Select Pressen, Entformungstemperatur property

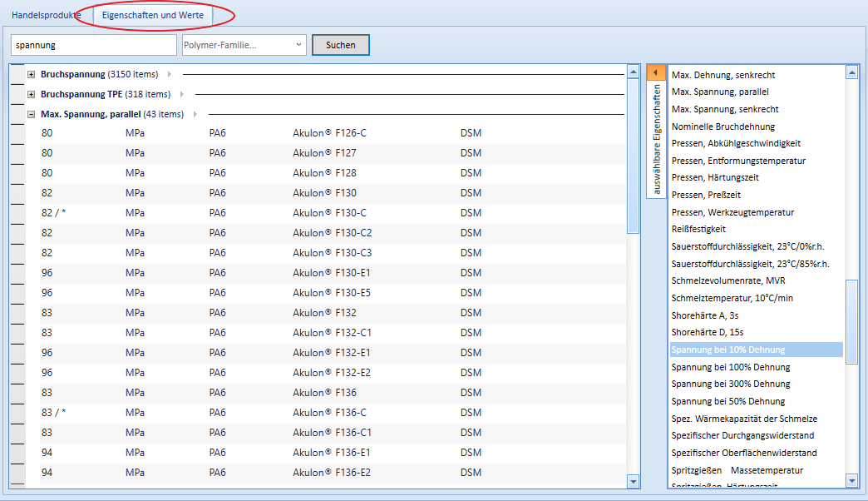(x=738, y=161)
